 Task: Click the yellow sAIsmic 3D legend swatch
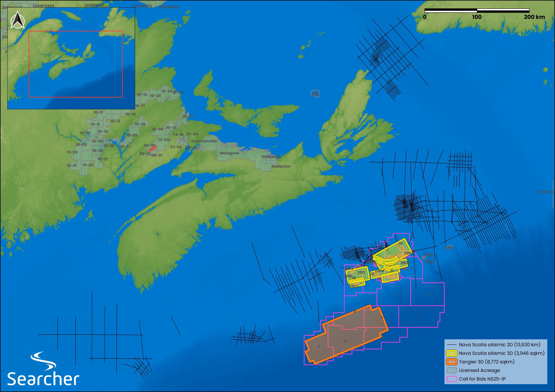(x=452, y=353)
